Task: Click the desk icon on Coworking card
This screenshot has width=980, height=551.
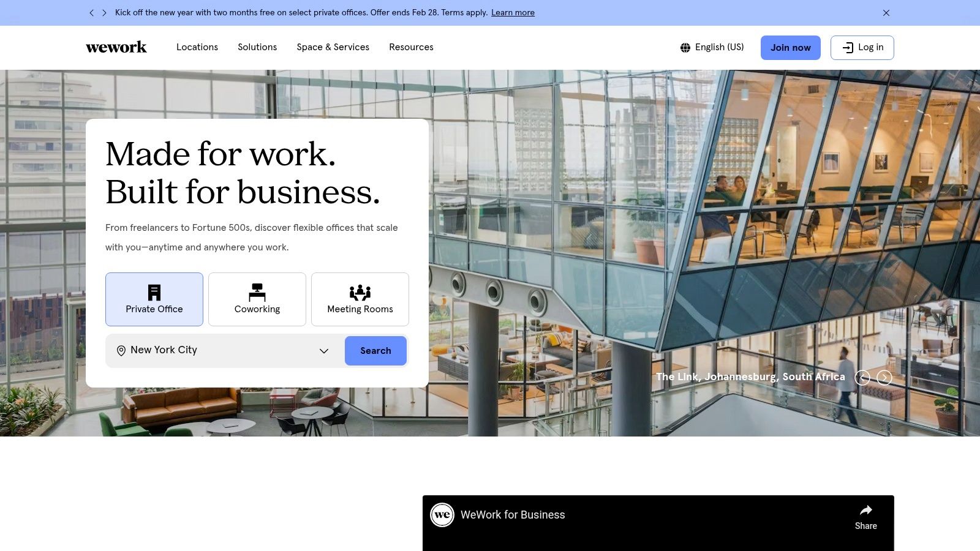Action: pos(257,291)
